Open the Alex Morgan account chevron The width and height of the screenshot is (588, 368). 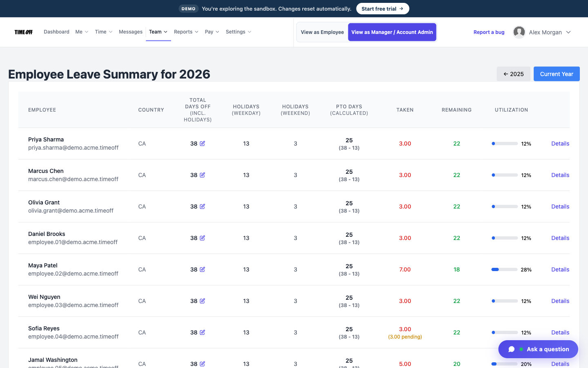(568, 32)
